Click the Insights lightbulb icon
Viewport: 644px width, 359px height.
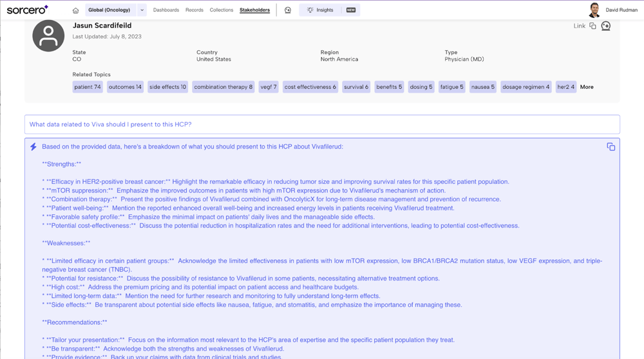pos(310,10)
